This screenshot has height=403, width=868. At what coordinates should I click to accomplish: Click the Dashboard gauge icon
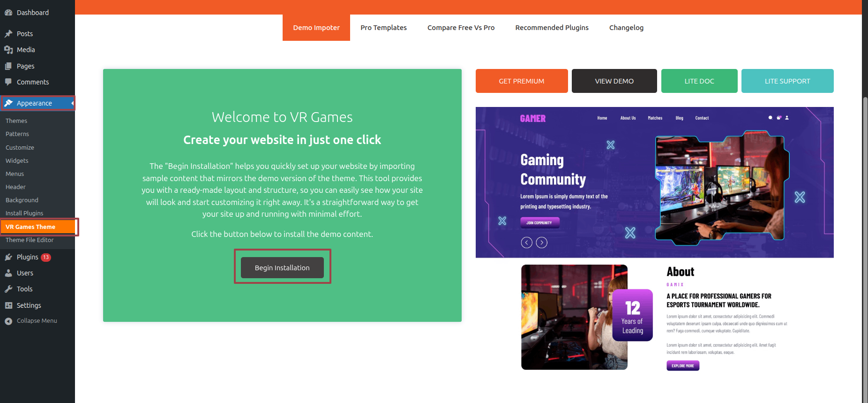pos(8,13)
